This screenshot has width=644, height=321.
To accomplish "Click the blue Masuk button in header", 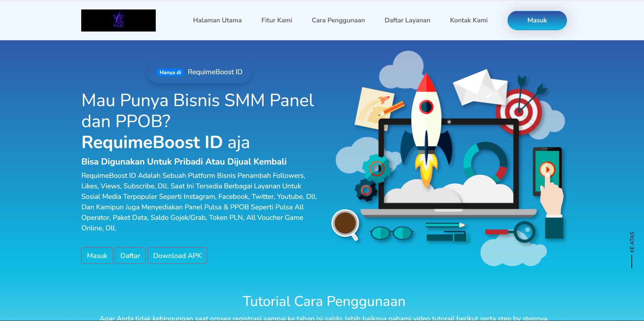I will tap(537, 20).
